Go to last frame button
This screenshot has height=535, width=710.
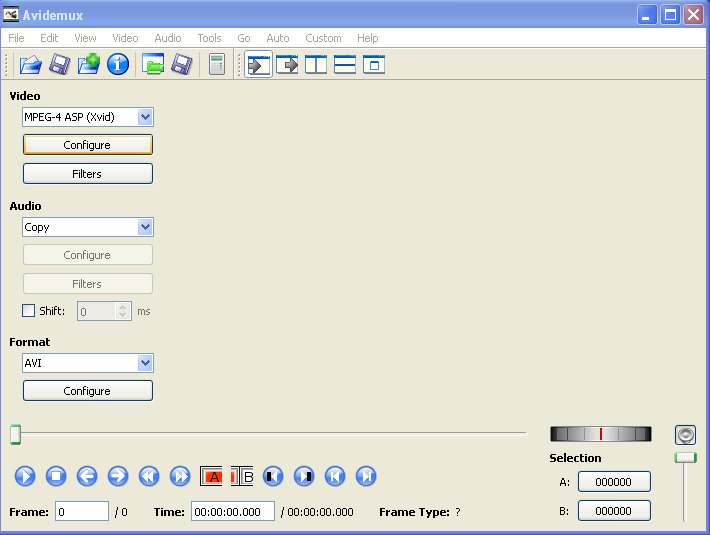(x=366, y=476)
